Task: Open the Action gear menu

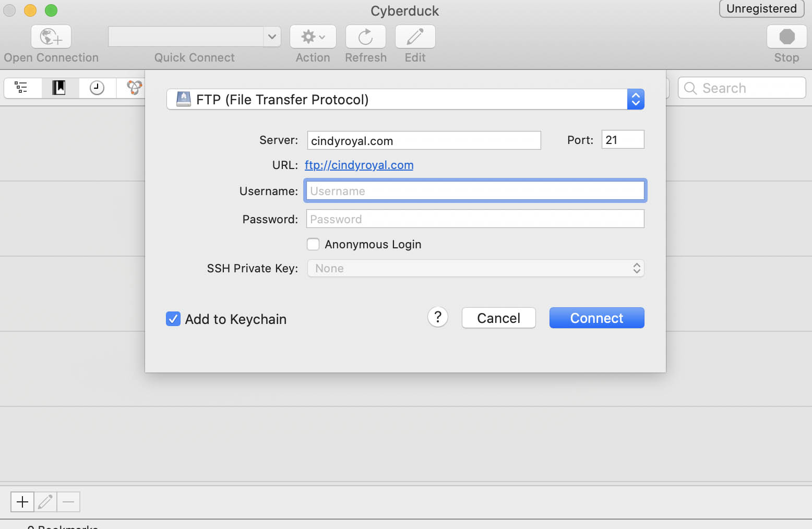Action: (x=313, y=37)
